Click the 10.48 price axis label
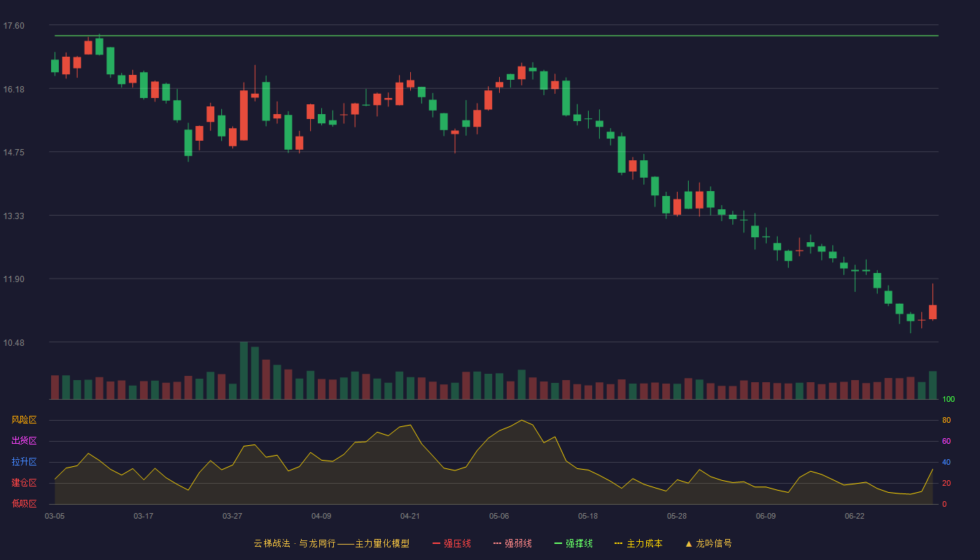The width and height of the screenshot is (980, 560). 13,343
